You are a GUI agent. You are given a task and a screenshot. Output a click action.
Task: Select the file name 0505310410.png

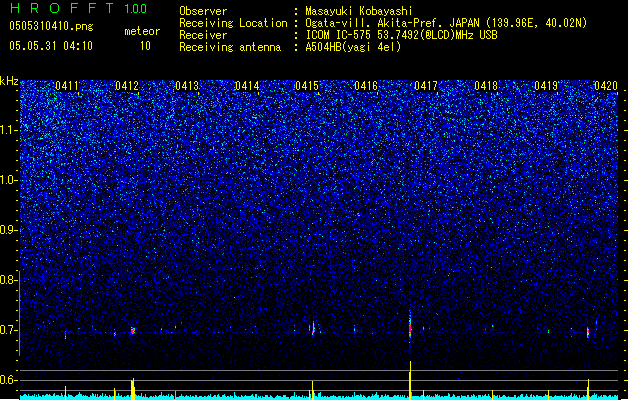point(51,26)
